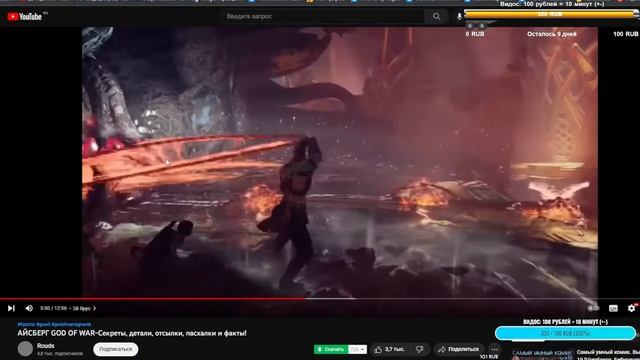This screenshot has height=360, width=640.
Task: Click the playback time '5:50 / 12:56'
Action: pos(53,308)
